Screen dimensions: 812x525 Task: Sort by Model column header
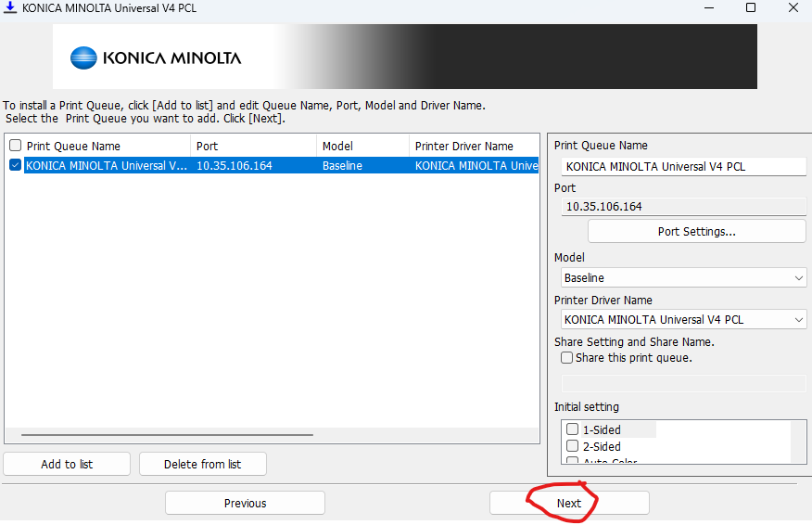(x=362, y=146)
